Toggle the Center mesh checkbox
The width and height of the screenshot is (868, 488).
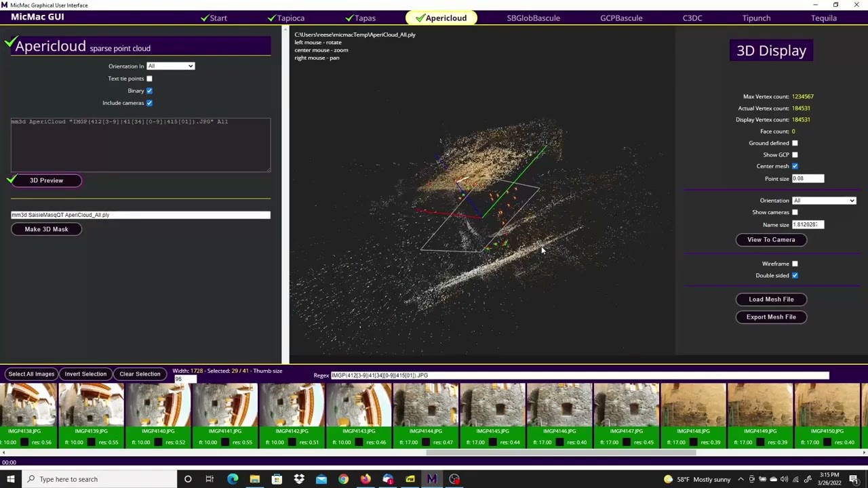[795, 166]
